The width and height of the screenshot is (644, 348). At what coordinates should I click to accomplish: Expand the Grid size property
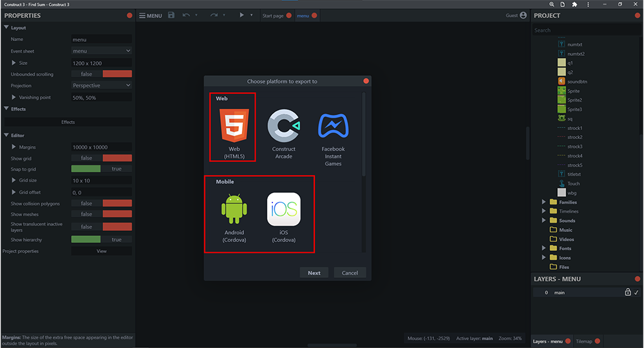pyautogui.click(x=14, y=180)
